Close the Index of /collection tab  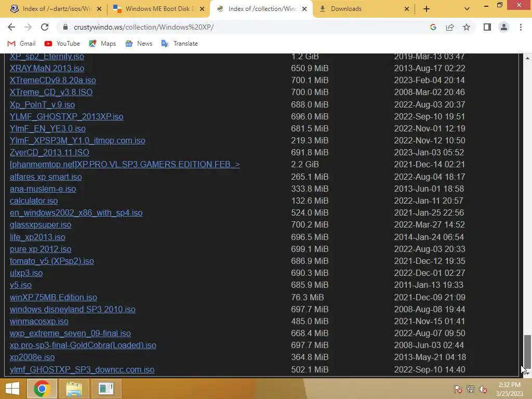point(304,9)
